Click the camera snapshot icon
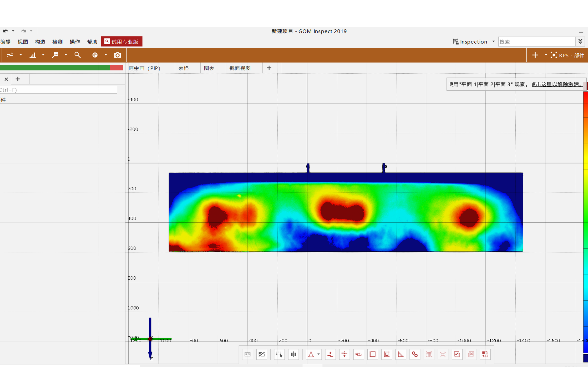588x392 pixels. point(117,55)
